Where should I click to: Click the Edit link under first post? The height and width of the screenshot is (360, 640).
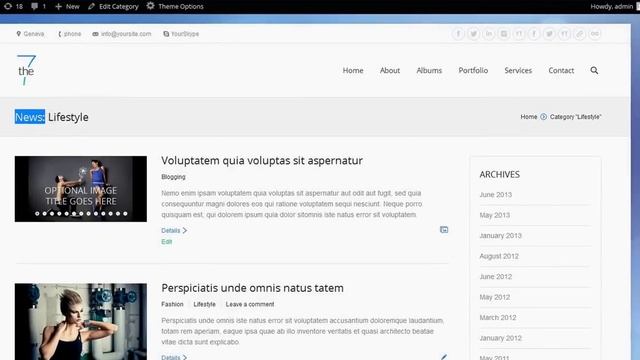coord(167,242)
